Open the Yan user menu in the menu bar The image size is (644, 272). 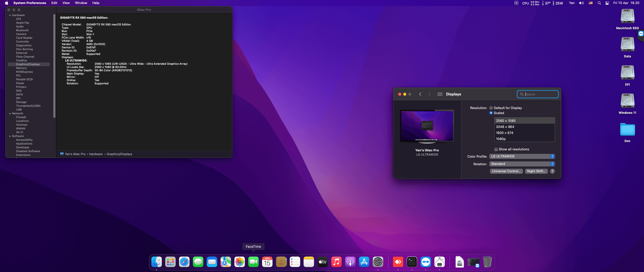[572, 3]
